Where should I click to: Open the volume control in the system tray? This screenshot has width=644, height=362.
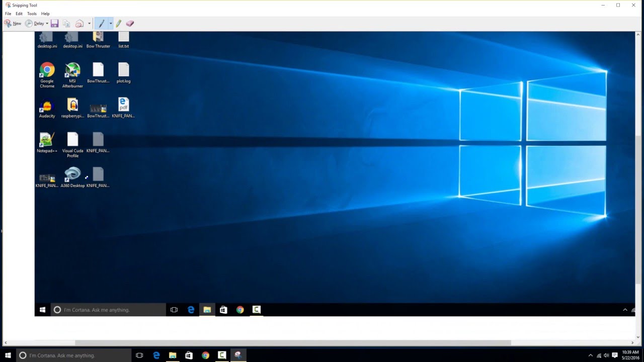tap(606, 355)
